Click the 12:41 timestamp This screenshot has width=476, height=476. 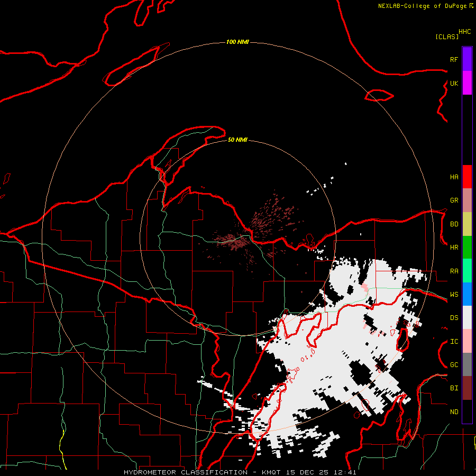pos(345,472)
